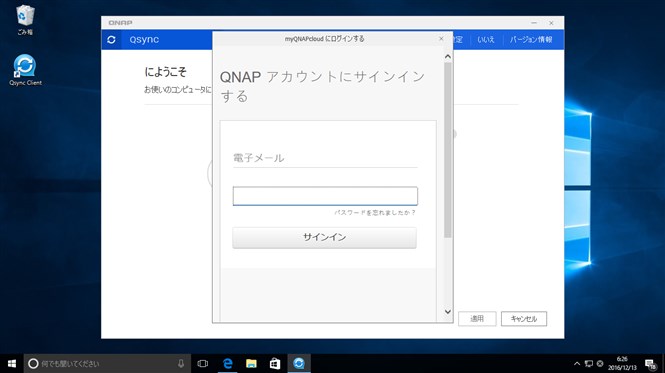Open File Explorer from the taskbar
Screen dimensions: 665x373
(x=251, y=363)
